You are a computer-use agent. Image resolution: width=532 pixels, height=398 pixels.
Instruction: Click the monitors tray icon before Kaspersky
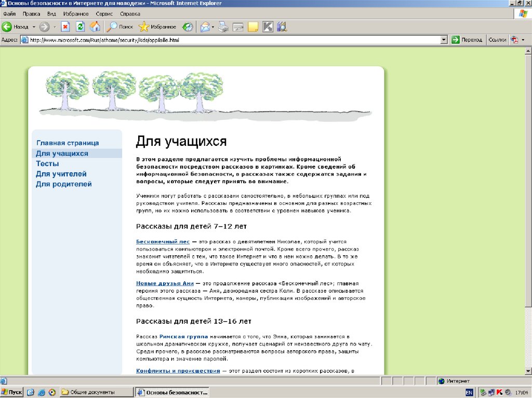491,392
